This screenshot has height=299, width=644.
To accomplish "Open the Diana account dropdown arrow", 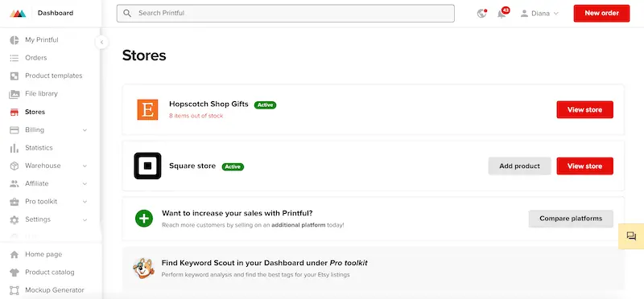I will point(555,14).
